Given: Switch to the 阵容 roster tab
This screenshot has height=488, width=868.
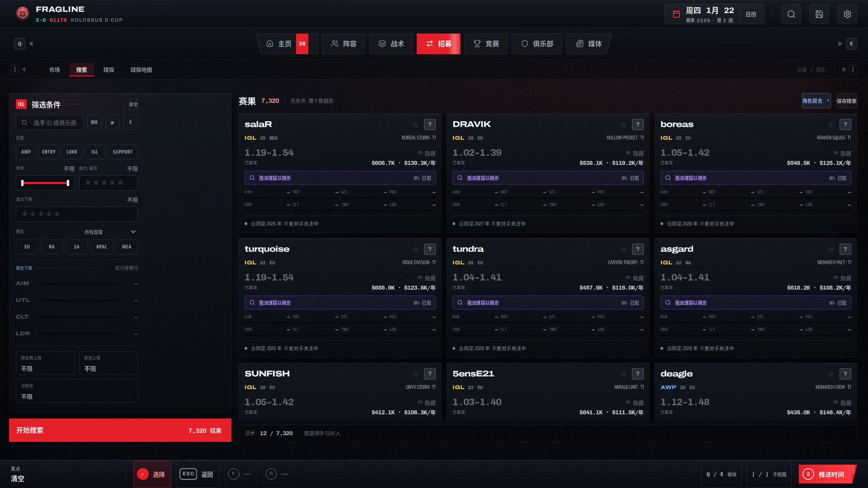Looking at the screenshot, I should 344,44.
